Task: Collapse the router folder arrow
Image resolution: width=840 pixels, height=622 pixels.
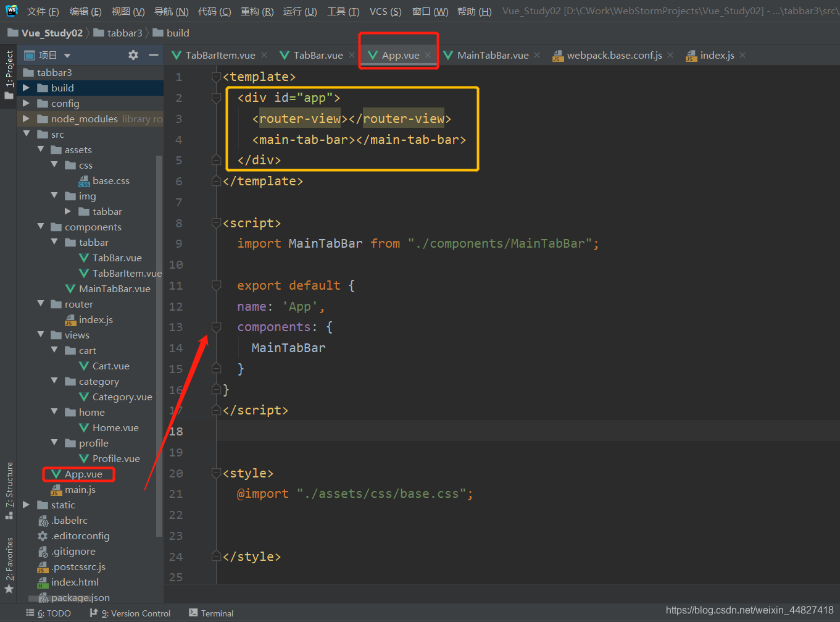Action: tap(41, 304)
